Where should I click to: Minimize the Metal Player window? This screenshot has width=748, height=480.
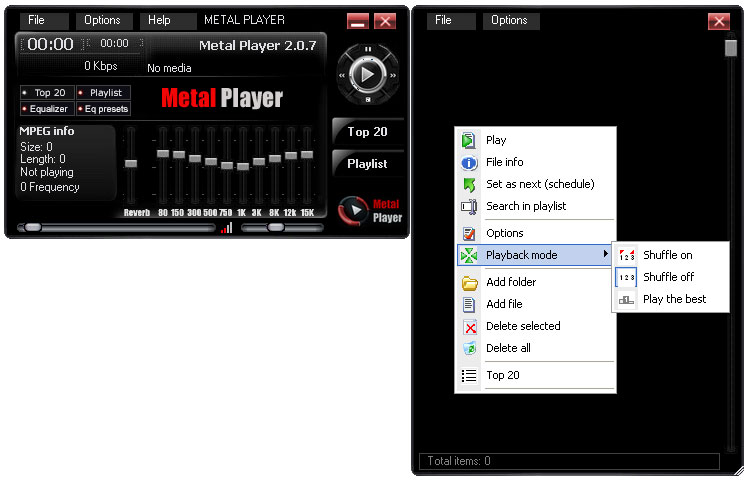tap(358, 21)
